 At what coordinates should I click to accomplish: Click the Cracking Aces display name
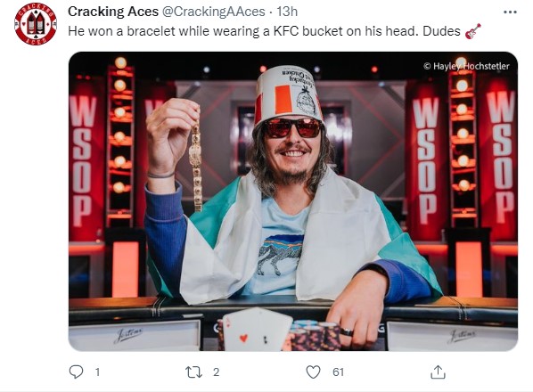coord(113,12)
